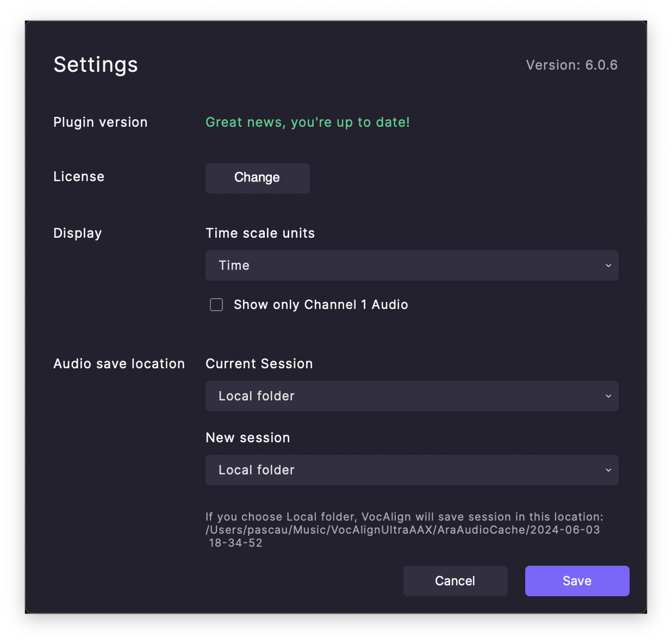
Task: Click the up-to-date plugin version message
Action: (x=307, y=122)
